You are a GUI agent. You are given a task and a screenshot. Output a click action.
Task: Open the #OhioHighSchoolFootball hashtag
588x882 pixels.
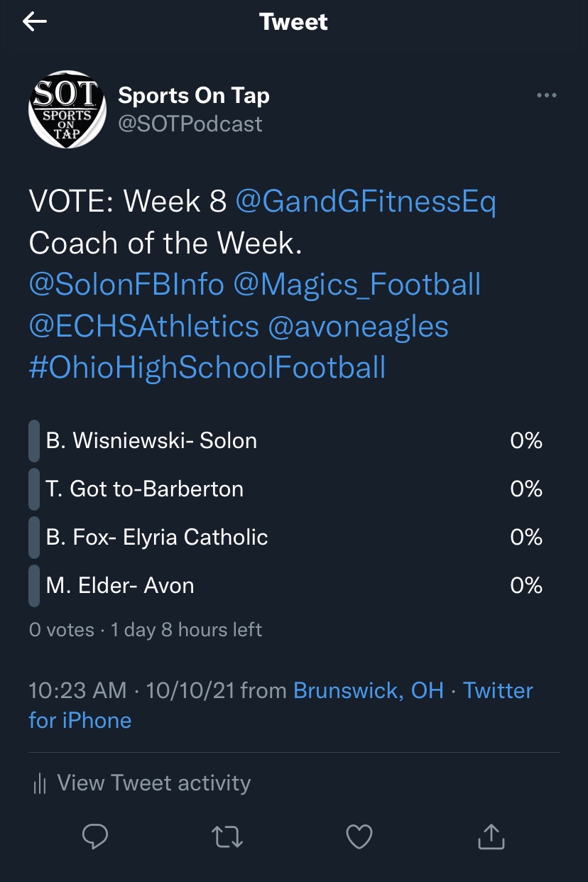pyautogui.click(x=207, y=368)
